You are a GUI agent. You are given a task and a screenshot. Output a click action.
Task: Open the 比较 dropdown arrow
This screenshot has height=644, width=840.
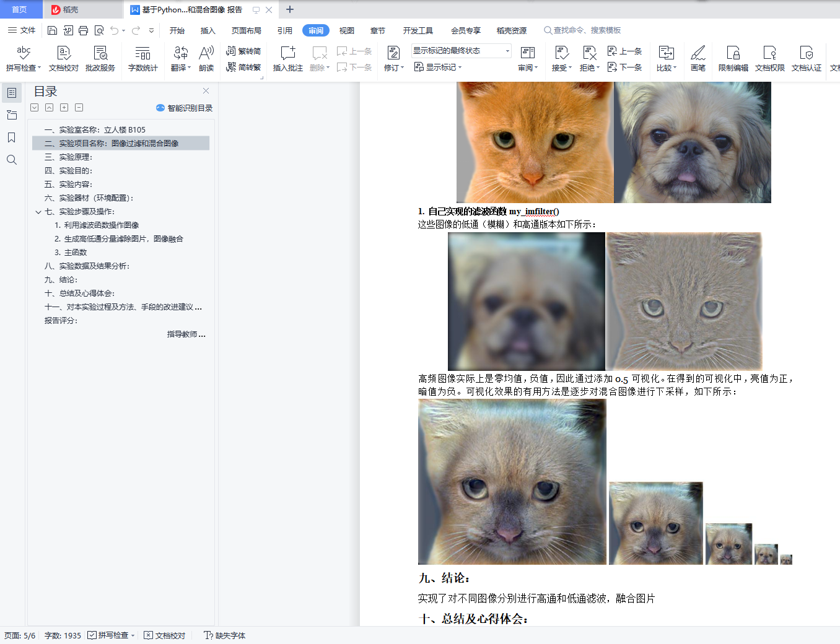[x=675, y=68]
